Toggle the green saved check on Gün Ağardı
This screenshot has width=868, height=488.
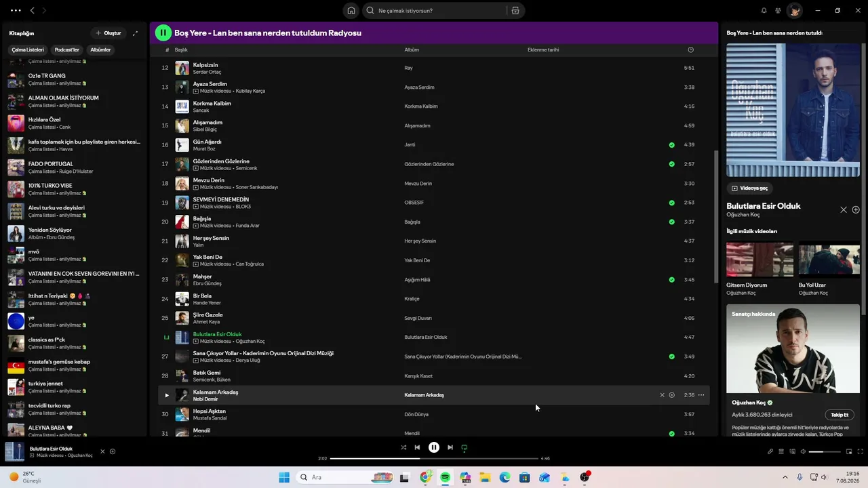(x=671, y=144)
